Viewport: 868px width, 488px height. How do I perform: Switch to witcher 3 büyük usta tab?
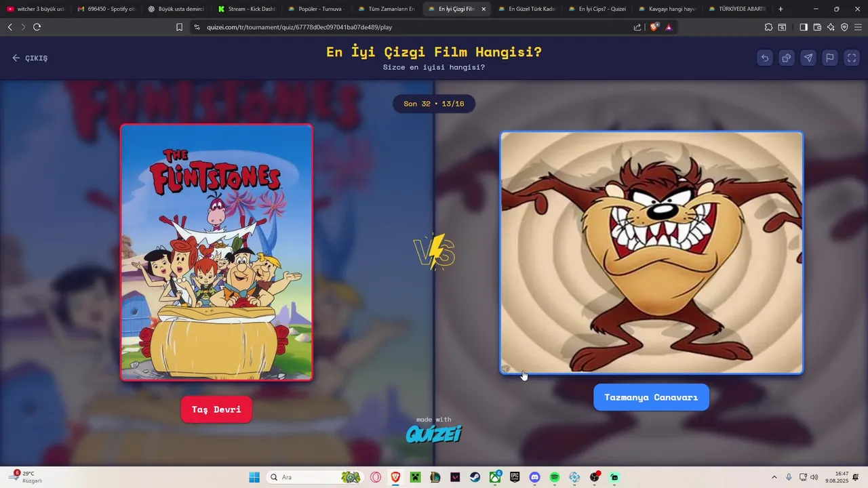(35, 9)
